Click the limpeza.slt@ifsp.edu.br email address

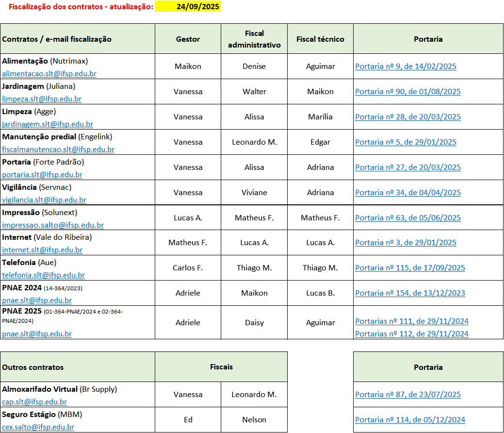click(x=42, y=99)
